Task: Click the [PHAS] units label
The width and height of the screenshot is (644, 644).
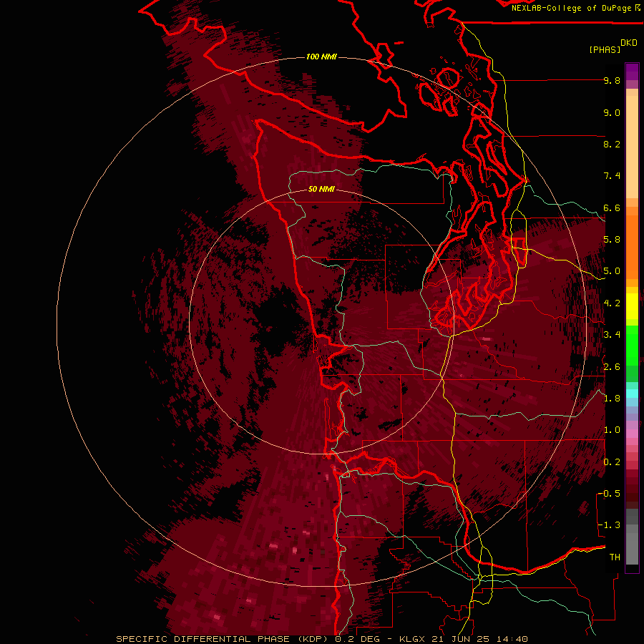Action: pyautogui.click(x=605, y=49)
